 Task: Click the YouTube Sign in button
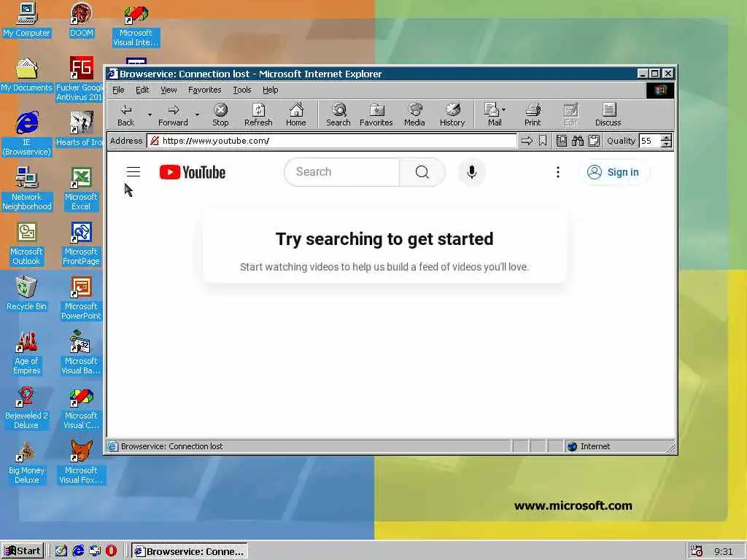[x=614, y=172]
